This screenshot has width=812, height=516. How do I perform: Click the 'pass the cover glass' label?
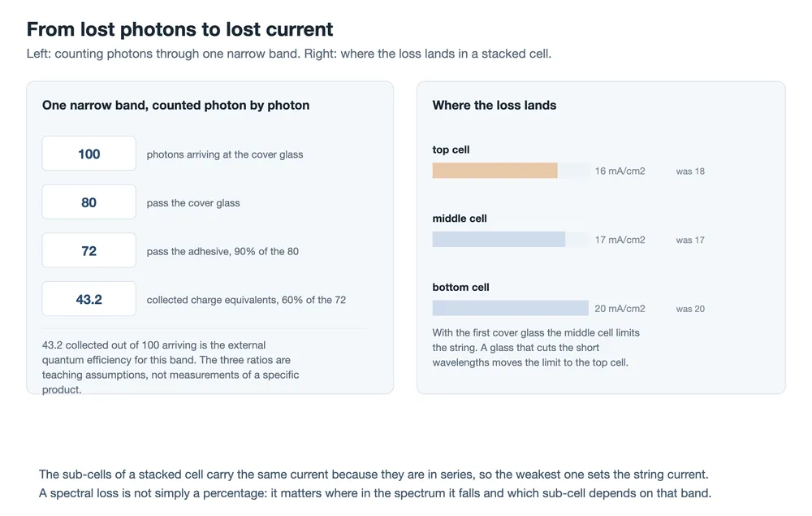pyautogui.click(x=193, y=203)
